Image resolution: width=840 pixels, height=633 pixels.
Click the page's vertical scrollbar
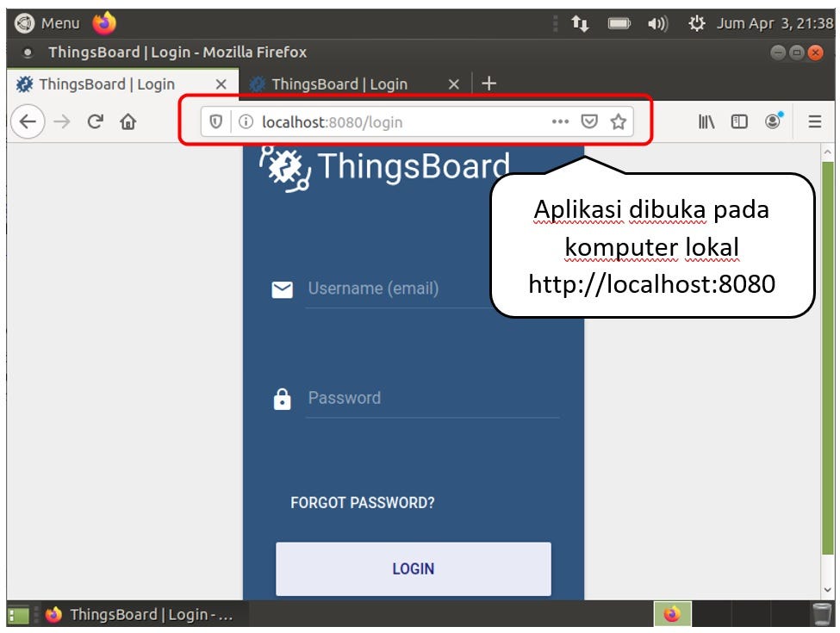click(x=827, y=359)
